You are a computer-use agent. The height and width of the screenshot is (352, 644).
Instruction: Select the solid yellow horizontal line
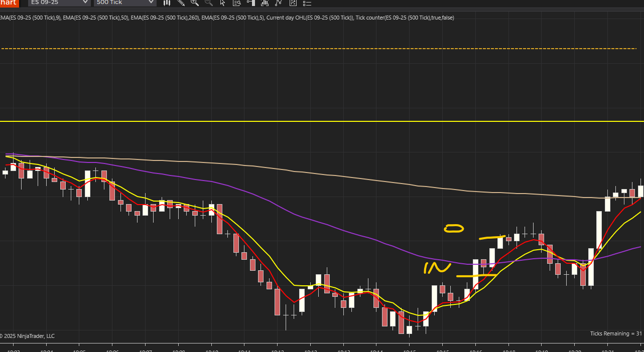pyautogui.click(x=322, y=121)
